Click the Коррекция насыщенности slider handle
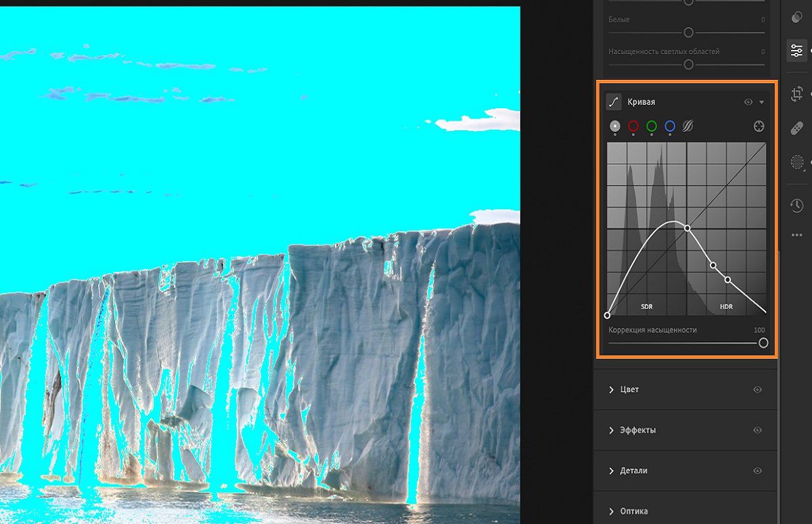This screenshot has width=812, height=524. [763, 343]
